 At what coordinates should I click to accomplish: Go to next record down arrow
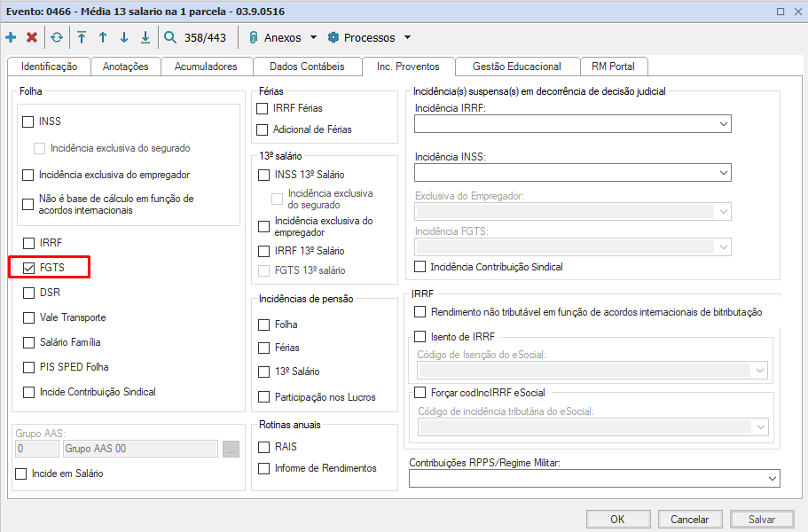pyautogui.click(x=124, y=37)
